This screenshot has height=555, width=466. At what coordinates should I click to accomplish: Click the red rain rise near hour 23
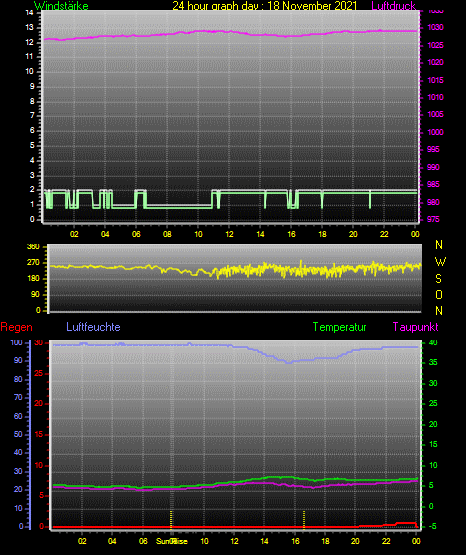pyautogui.click(x=396, y=523)
